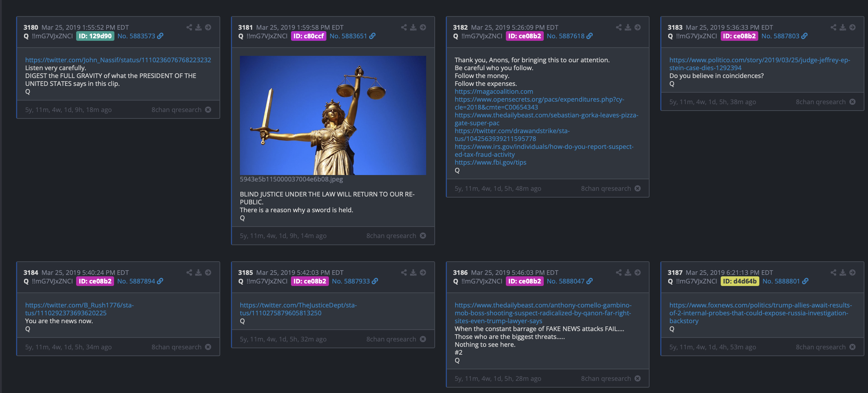The image size is (868, 393).
Task: Click arrow circle icon on post 3180
Action: point(208,27)
